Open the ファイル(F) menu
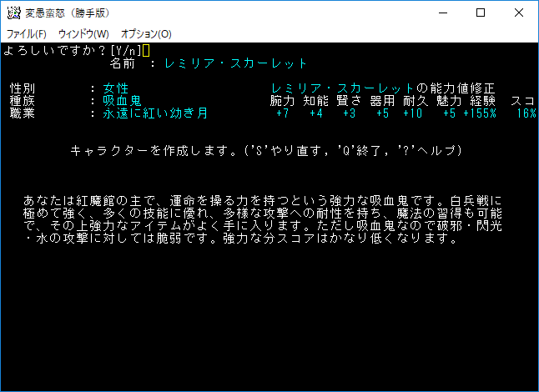 pos(27,34)
